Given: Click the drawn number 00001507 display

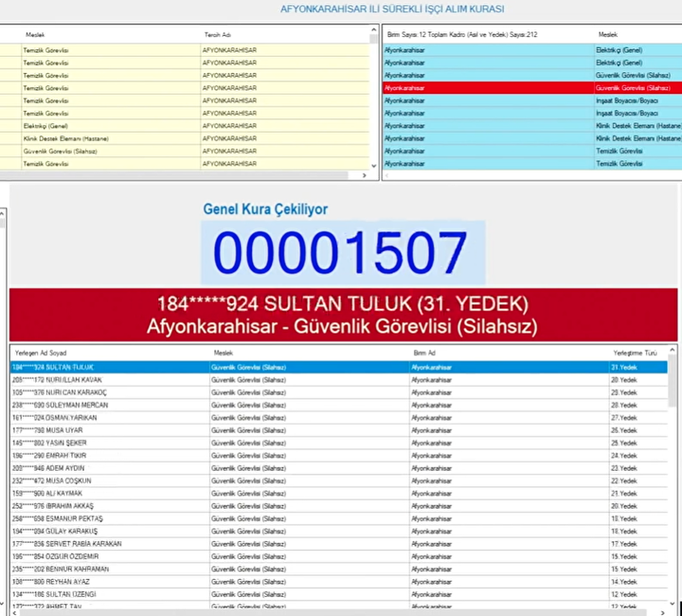Looking at the screenshot, I should point(343,252).
